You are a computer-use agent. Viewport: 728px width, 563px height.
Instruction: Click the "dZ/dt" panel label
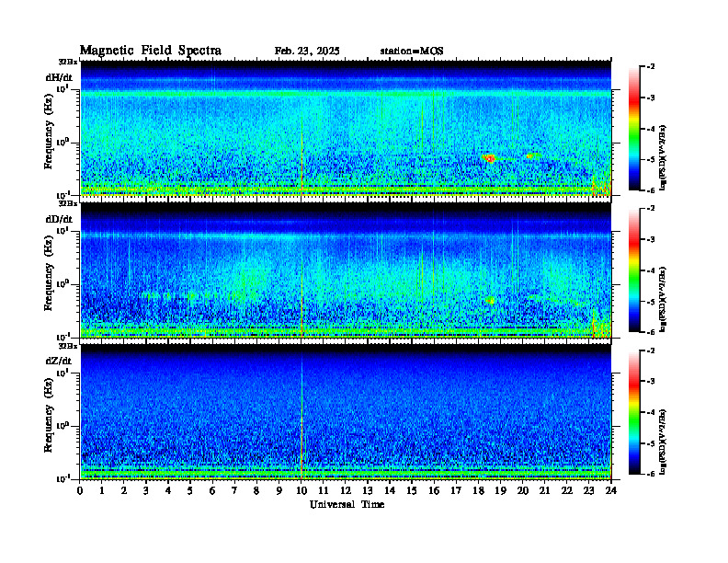coord(59,361)
